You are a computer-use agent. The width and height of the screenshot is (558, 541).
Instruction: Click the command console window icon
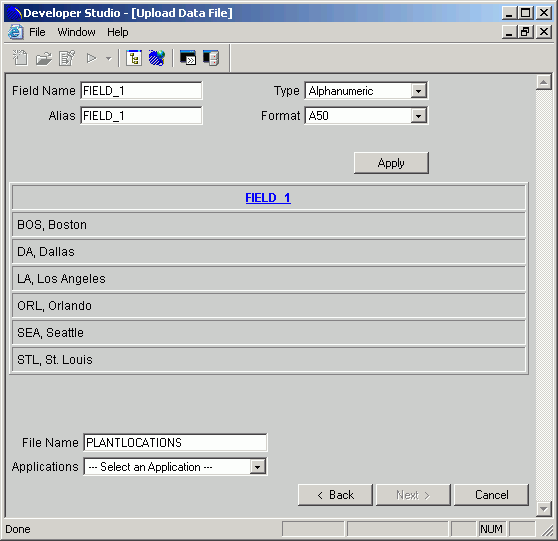coord(188,58)
